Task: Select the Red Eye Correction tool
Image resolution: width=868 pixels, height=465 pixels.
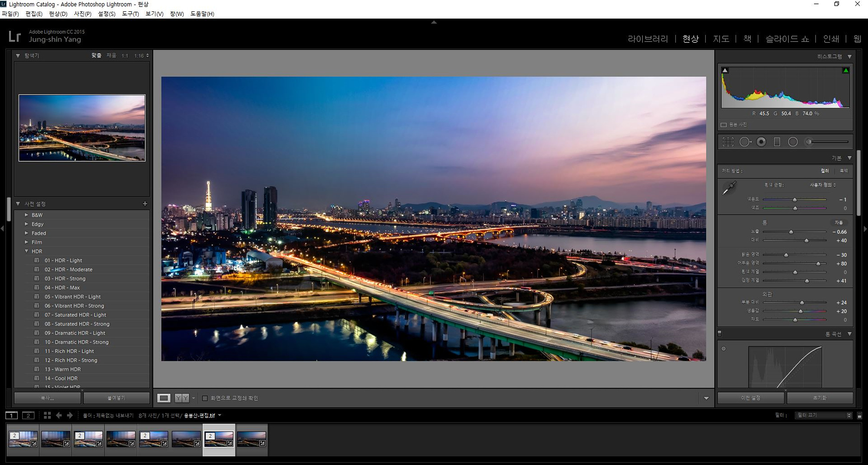Action: tap(761, 142)
